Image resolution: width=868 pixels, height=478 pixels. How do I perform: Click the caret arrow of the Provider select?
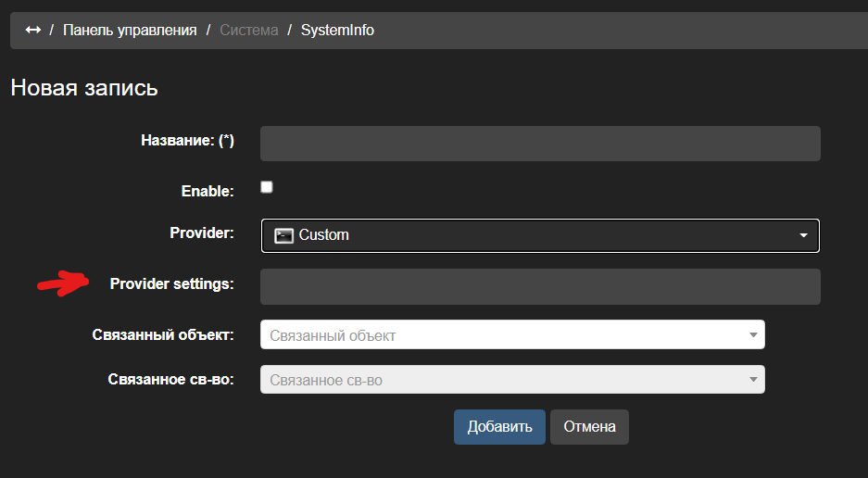tap(803, 235)
